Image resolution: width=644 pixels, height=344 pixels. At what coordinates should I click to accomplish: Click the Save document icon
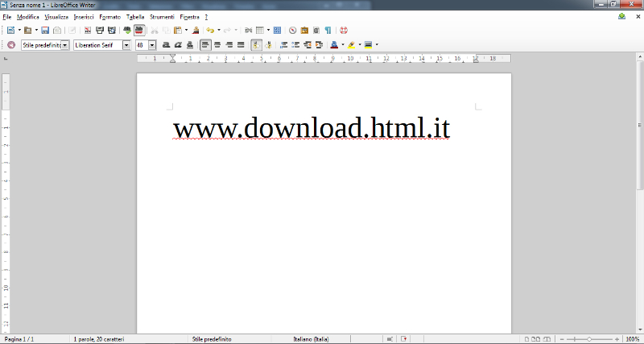46,31
